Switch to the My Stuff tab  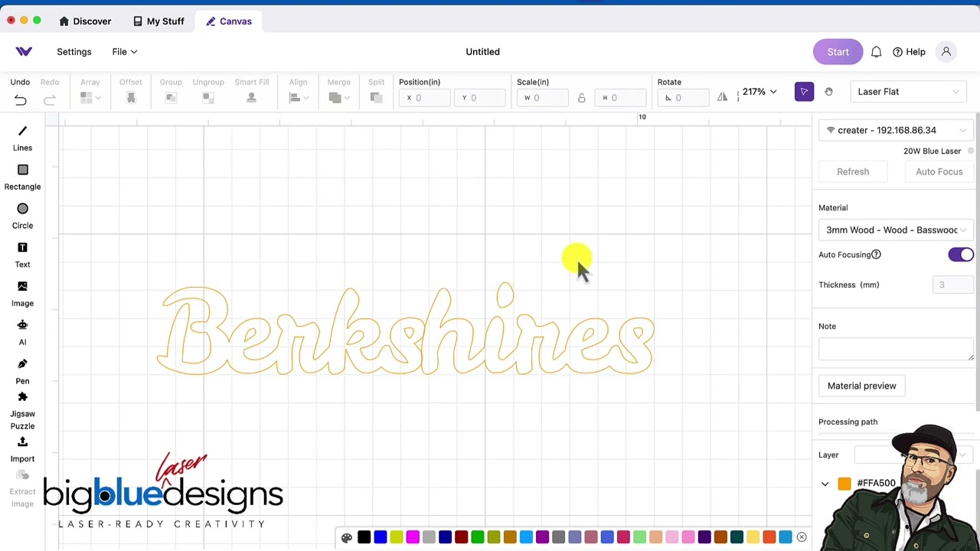(158, 21)
